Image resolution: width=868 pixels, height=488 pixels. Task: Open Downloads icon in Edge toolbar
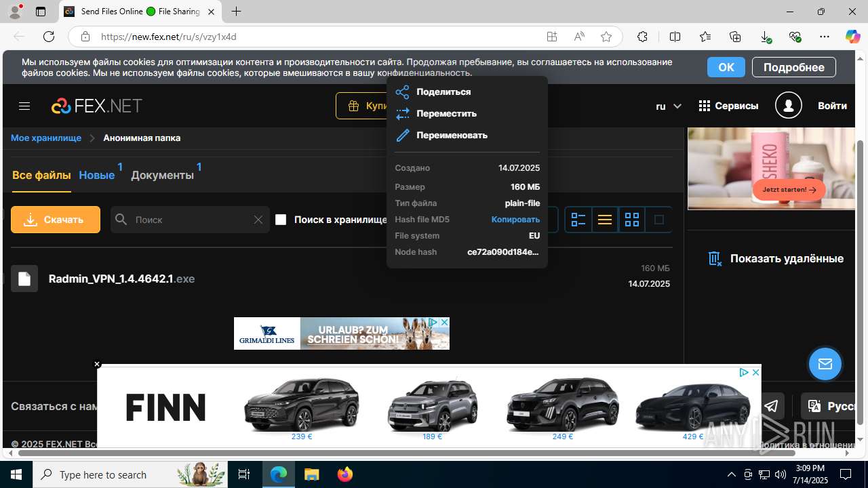pos(765,37)
